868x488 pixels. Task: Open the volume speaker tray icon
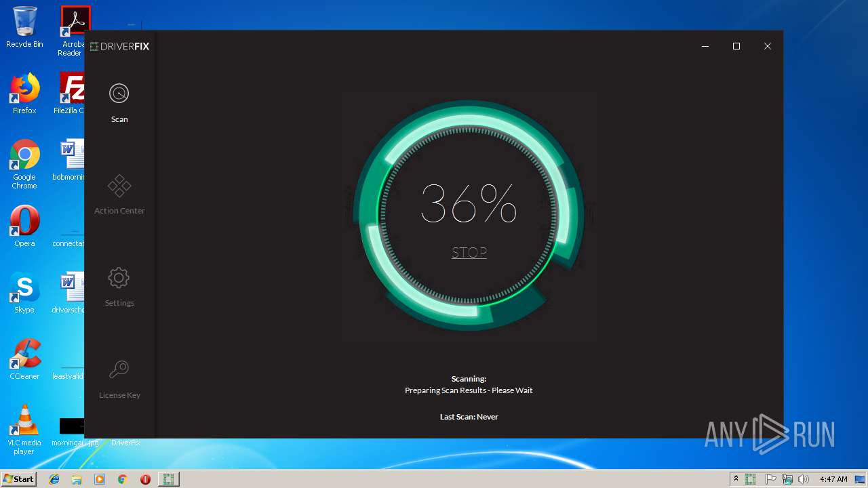[x=804, y=479]
